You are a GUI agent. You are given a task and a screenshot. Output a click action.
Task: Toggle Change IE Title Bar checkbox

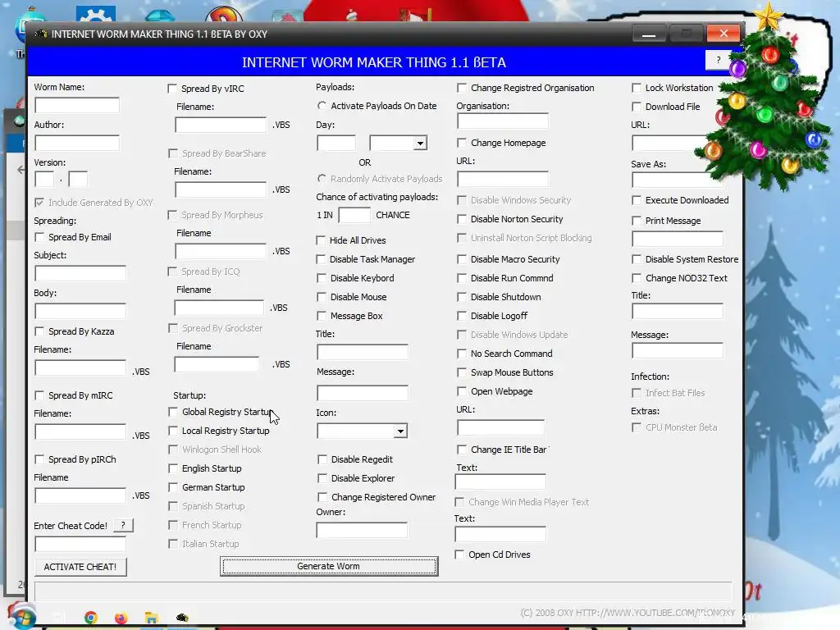pyautogui.click(x=461, y=450)
